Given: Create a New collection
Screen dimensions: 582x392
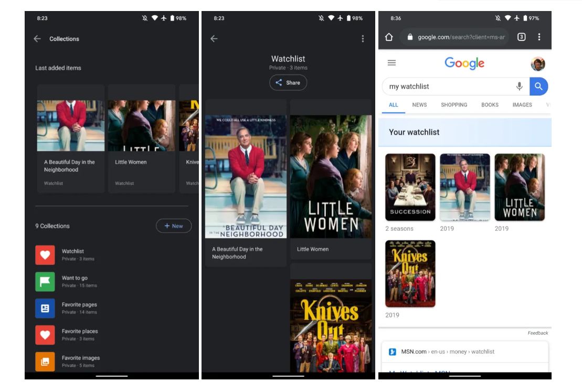Looking at the screenshot, I should click(174, 226).
